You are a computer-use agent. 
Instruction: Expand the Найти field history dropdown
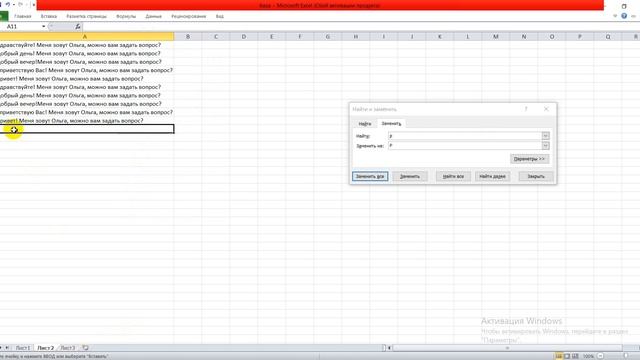click(x=545, y=136)
